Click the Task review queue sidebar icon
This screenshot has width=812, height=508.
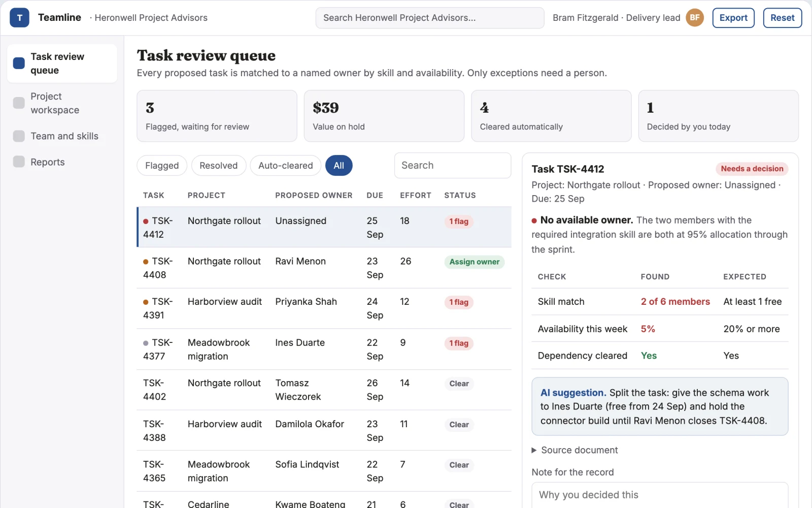coord(19,63)
